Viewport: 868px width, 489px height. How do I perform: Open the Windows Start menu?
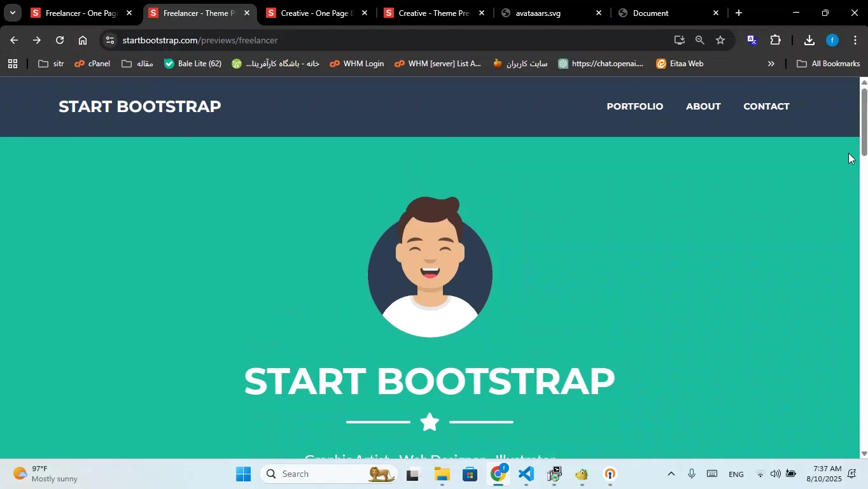[x=244, y=474]
